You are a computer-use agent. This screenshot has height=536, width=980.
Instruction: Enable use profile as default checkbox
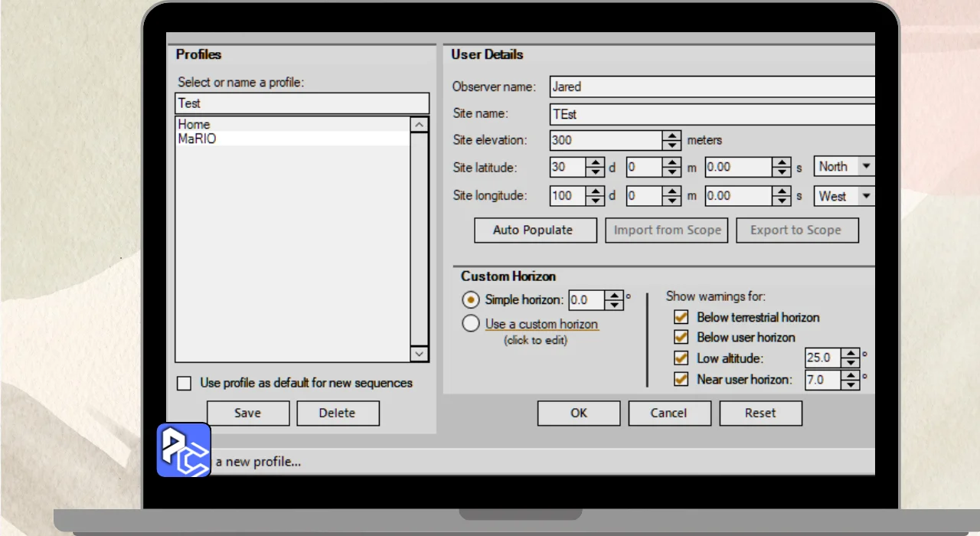click(185, 384)
